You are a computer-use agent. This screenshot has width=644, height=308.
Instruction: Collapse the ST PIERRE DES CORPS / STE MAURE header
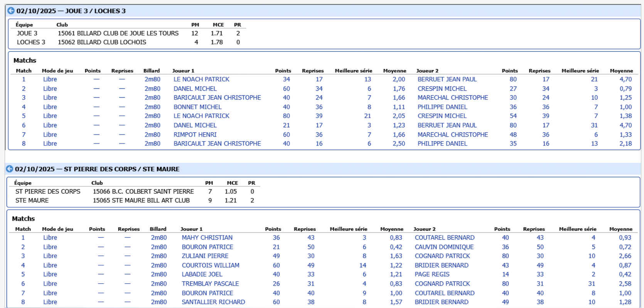coord(97,169)
